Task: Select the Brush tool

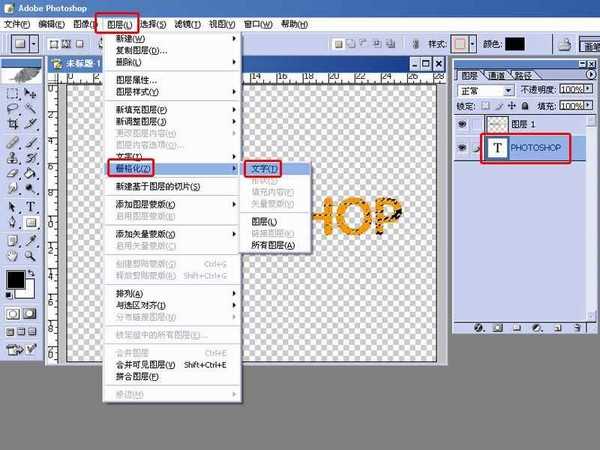Action: pyautogui.click(x=30, y=142)
